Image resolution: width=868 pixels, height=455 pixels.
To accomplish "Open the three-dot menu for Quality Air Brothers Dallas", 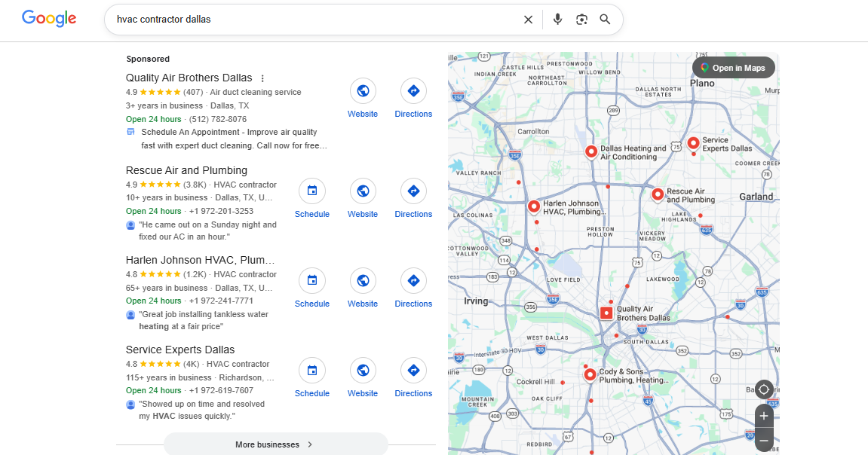I will [262, 78].
